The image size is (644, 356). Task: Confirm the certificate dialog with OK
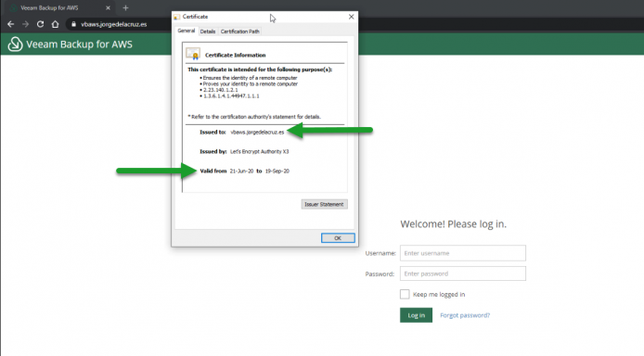pos(338,238)
